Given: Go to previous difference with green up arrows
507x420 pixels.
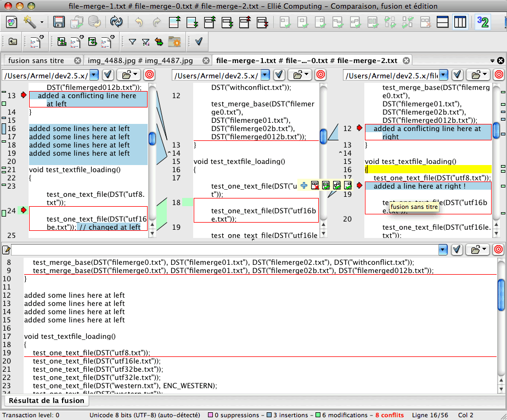Looking at the screenshot, I should [175, 22].
